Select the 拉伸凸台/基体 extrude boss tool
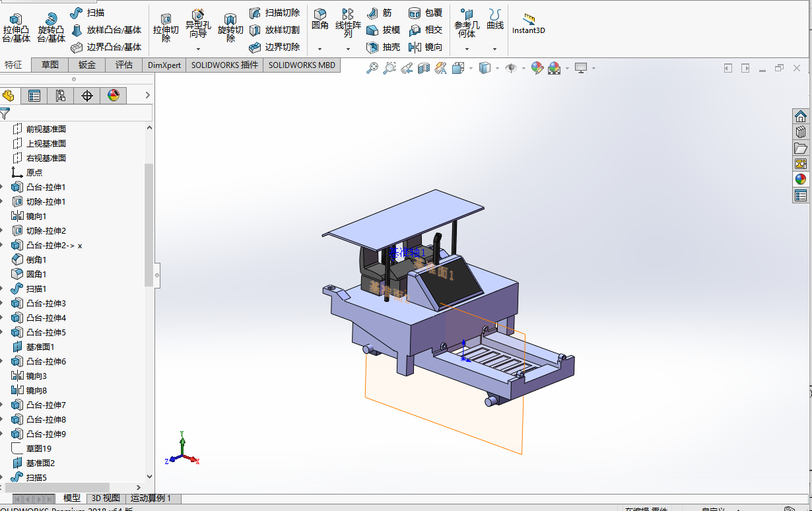Screen dimensions: 812x511 [16, 28]
